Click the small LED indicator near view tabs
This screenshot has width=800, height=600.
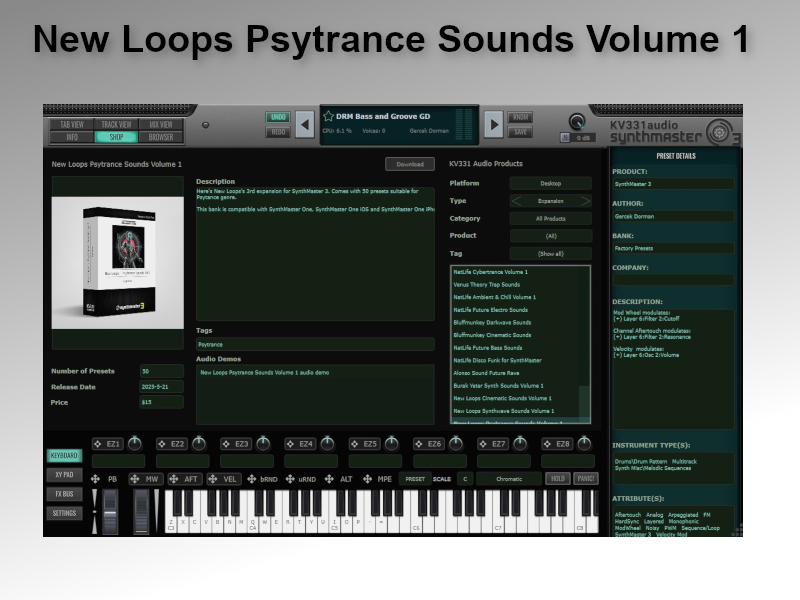[206, 125]
